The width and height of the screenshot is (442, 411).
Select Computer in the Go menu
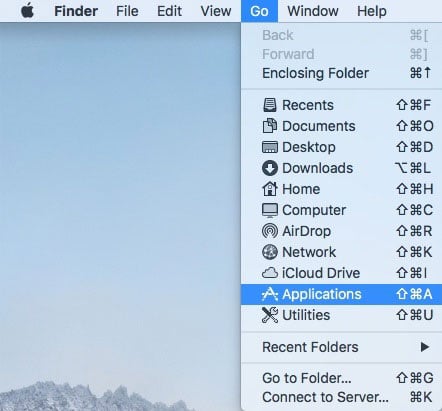[x=341, y=210]
